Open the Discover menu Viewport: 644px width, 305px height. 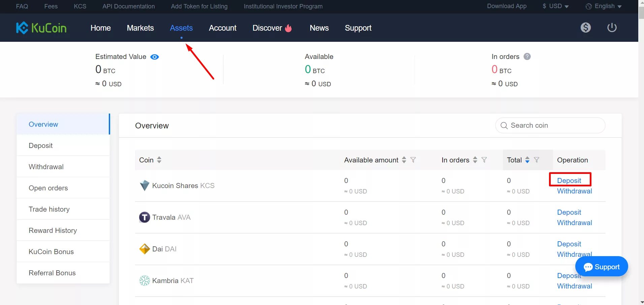click(267, 28)
